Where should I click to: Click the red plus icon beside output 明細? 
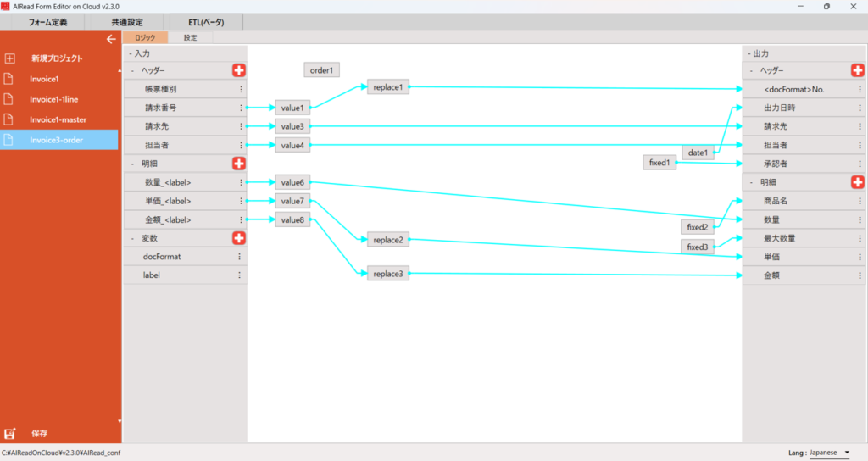click(857, 181)
